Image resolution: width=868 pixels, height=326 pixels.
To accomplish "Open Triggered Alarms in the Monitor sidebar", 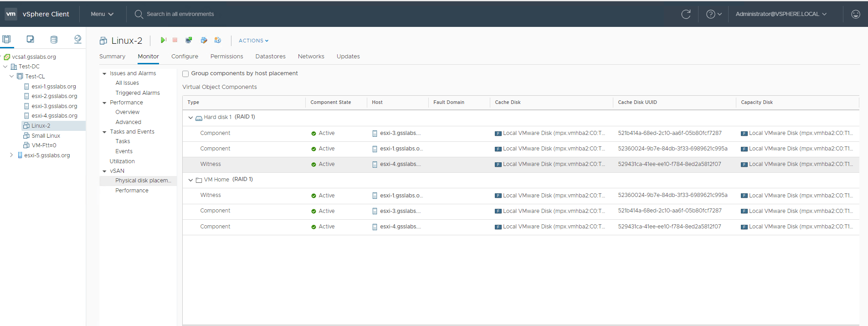I will [138, 93].
